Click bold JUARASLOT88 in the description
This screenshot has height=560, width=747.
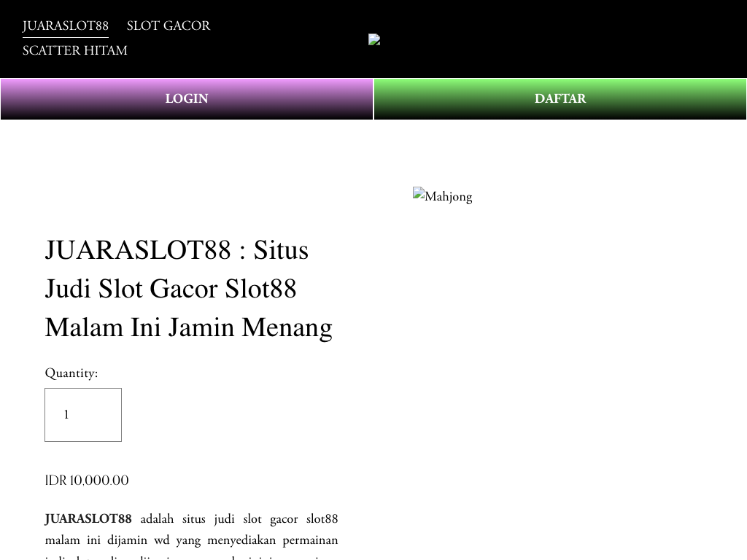click(x=88, y=519)
